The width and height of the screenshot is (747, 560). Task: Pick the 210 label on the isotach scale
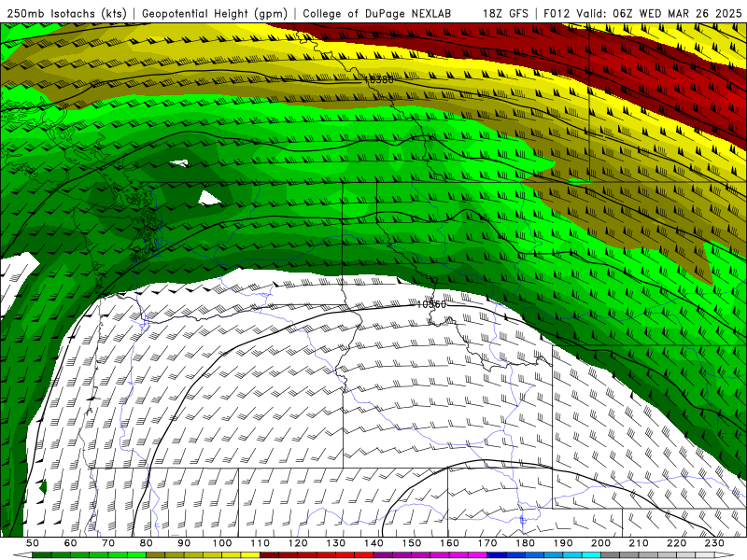pyautogui.click(x=639, y=543)
